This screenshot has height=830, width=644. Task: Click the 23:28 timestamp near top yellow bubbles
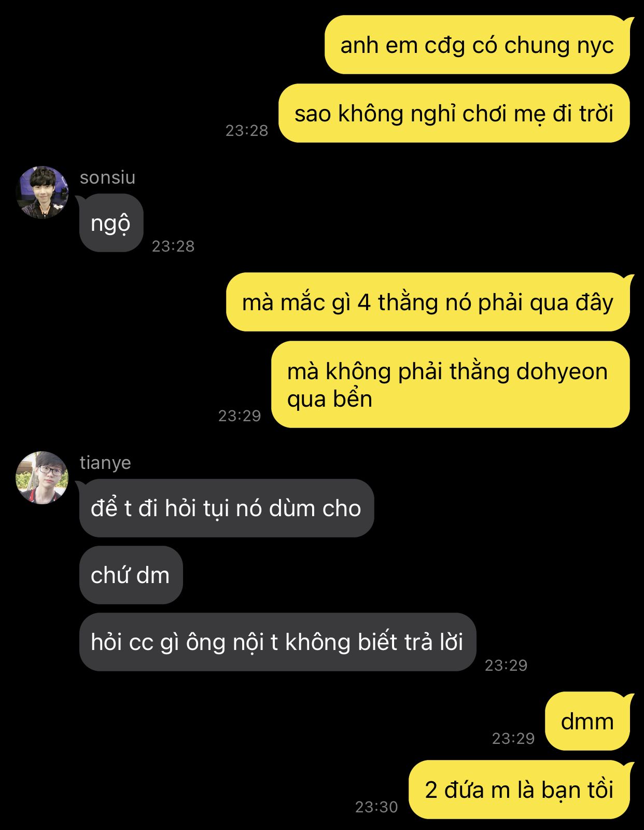[247, 130]
